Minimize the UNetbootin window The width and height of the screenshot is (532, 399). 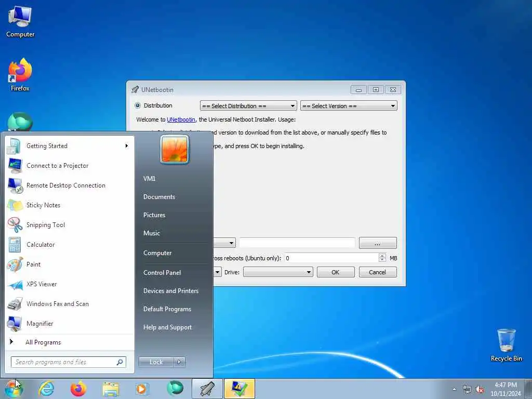[358, 90]
